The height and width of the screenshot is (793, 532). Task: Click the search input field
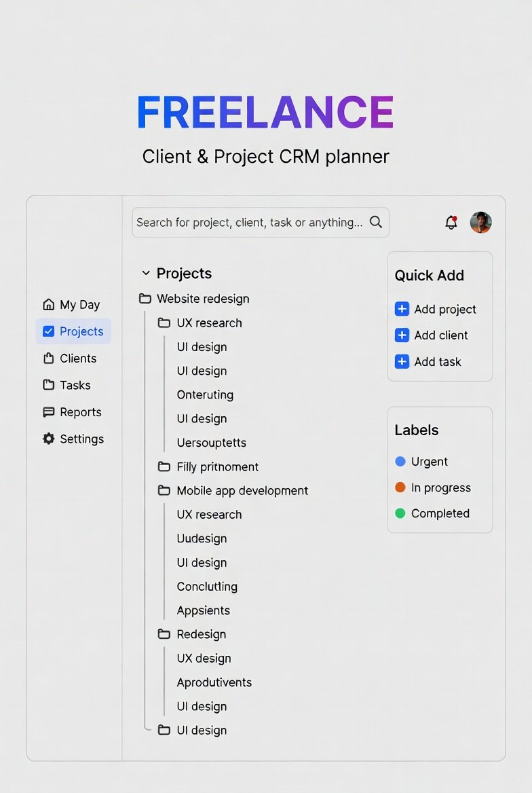pos(250,222)
